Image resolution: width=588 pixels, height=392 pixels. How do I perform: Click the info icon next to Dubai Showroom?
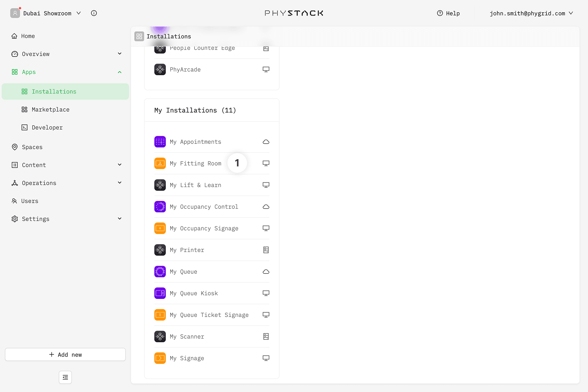click(x=94, y=13)
